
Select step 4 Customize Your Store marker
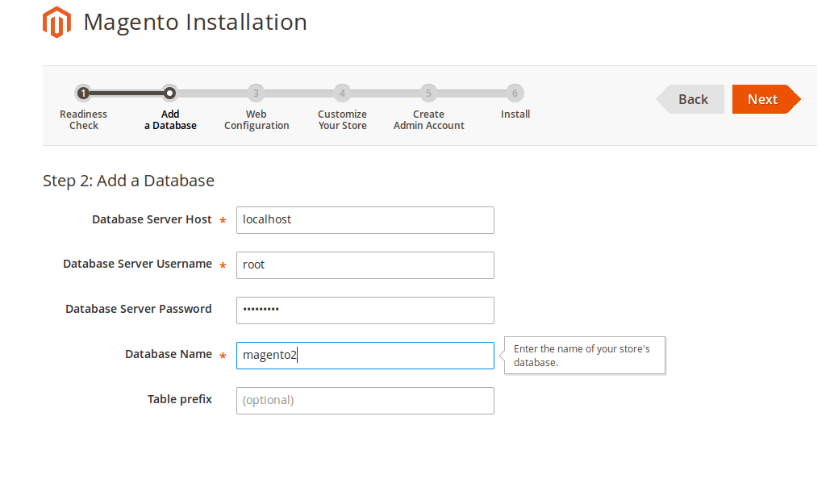coord(342,94)
